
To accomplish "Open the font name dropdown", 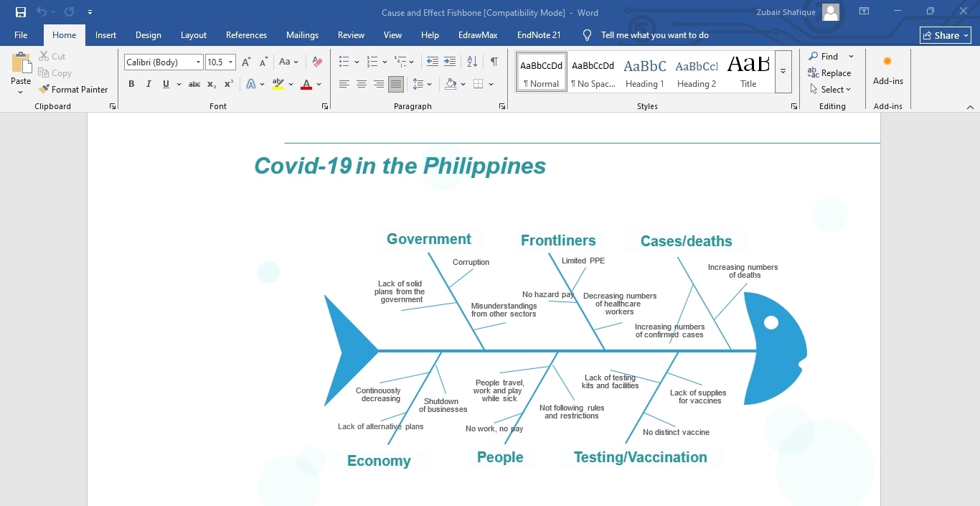I will (199, 62).
